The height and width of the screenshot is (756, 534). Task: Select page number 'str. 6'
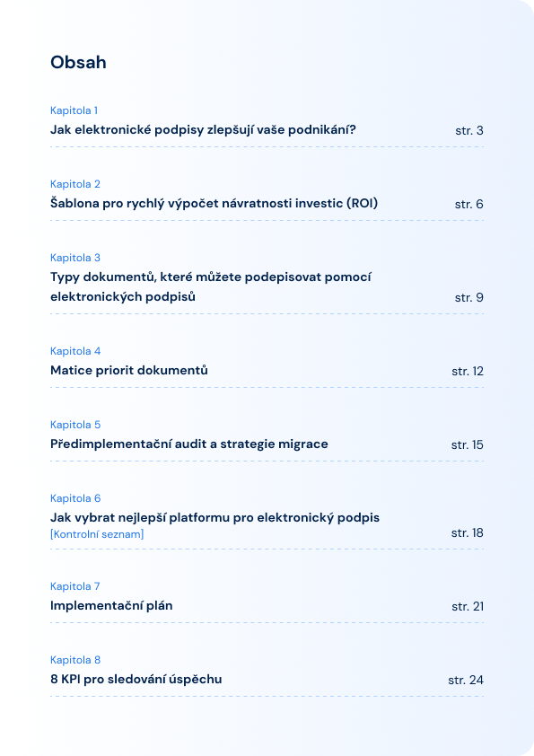[x=469, y=205]
